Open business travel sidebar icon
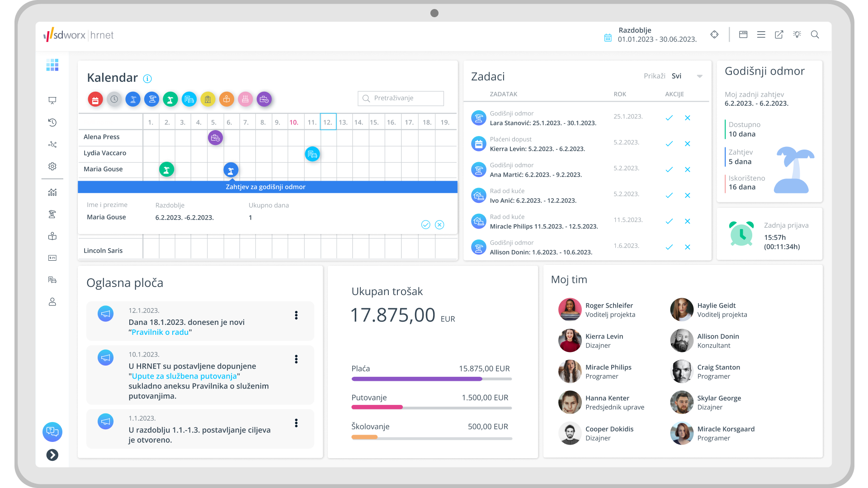868x488 pixels. pos(52,280)
